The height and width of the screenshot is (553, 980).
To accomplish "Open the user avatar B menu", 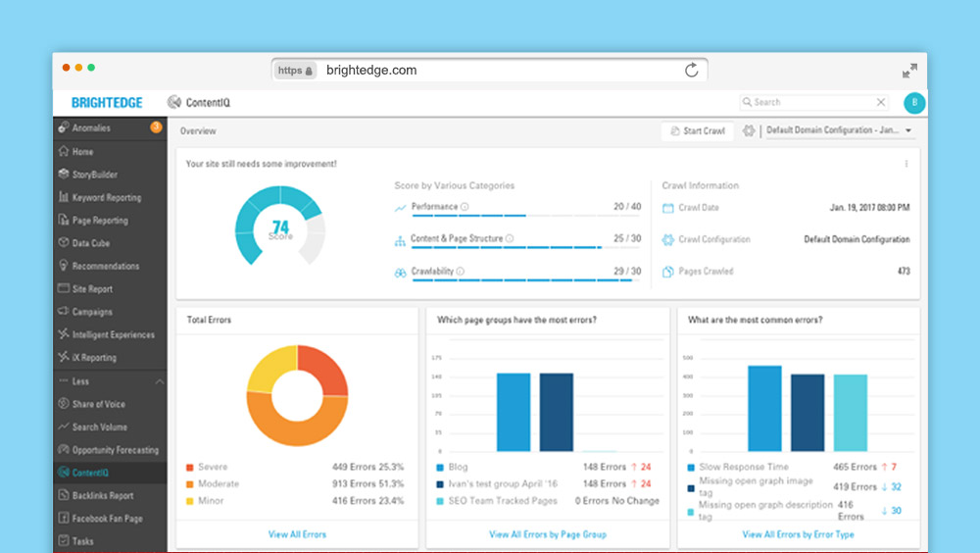I will tap(914, 103).
